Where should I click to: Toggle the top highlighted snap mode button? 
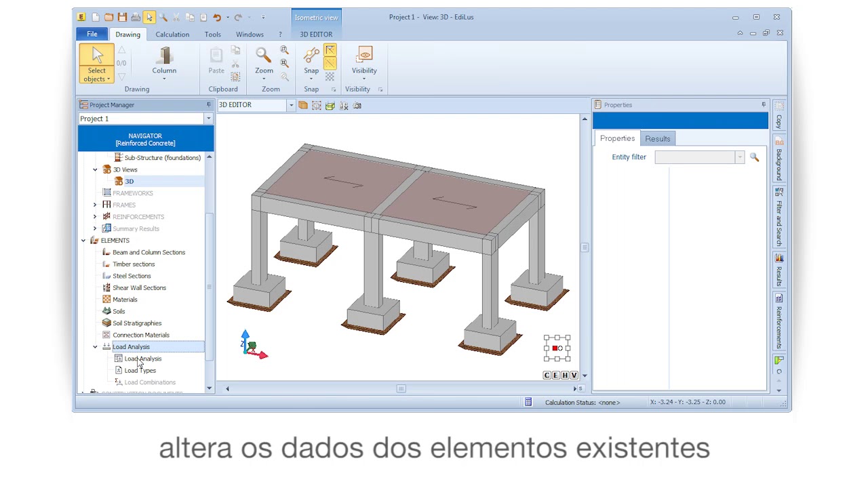click(x=330, y=50)
